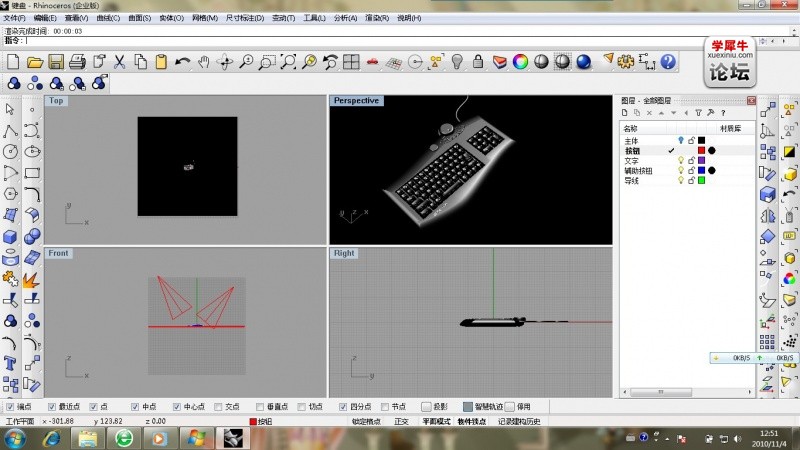Open Help via the blue question mark icon
The height and width of the screenshot is (450, 800).
(668, 62)
